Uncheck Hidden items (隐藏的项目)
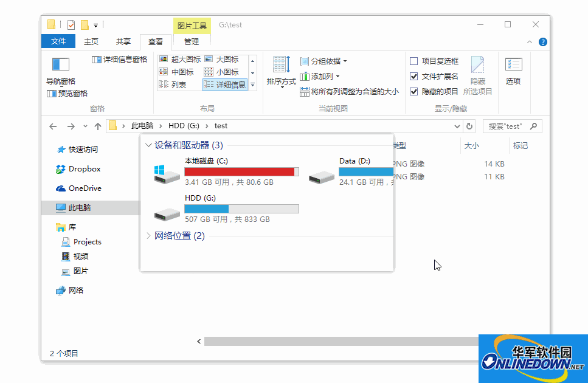 414,91
